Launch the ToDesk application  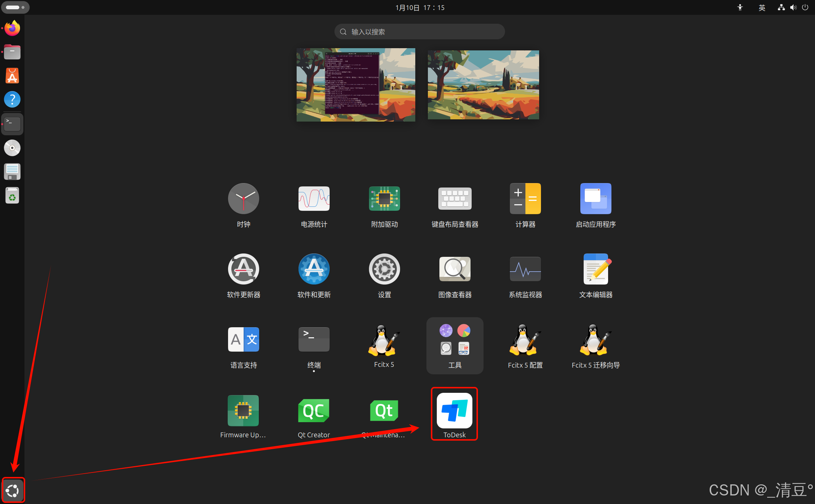pyautogui.click(x=454, y=411)
